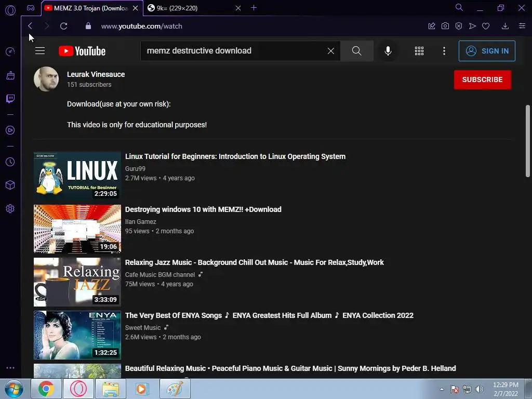Open GX Cleaner in sidebar
The width and height of the screenshot is (532, 399).
click(x=10, y=75)
